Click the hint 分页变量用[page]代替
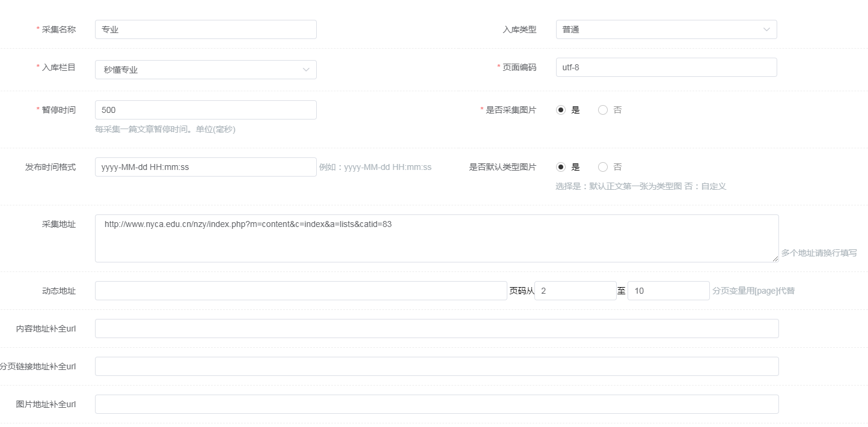The image size is (868, 427). 754,291
